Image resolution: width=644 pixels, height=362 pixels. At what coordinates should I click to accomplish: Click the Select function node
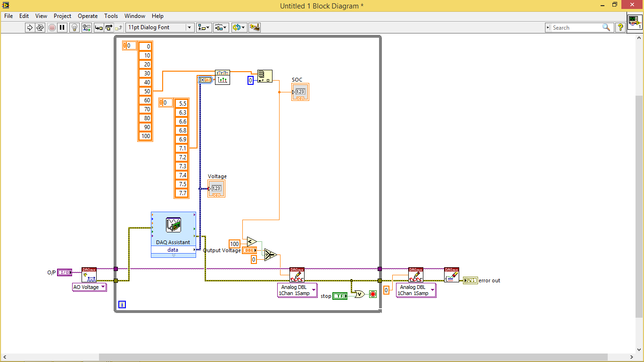point(270,255)
